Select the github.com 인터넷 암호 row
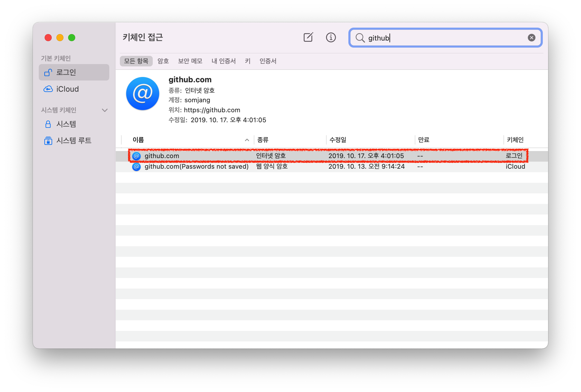Viewport: 581px width, 392px height. tap(332, 156)
